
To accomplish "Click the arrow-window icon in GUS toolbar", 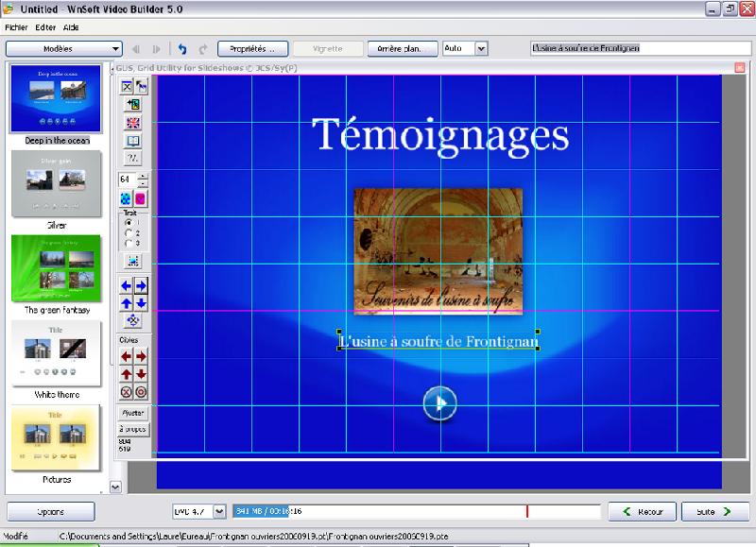I will [x=141, y=87].
